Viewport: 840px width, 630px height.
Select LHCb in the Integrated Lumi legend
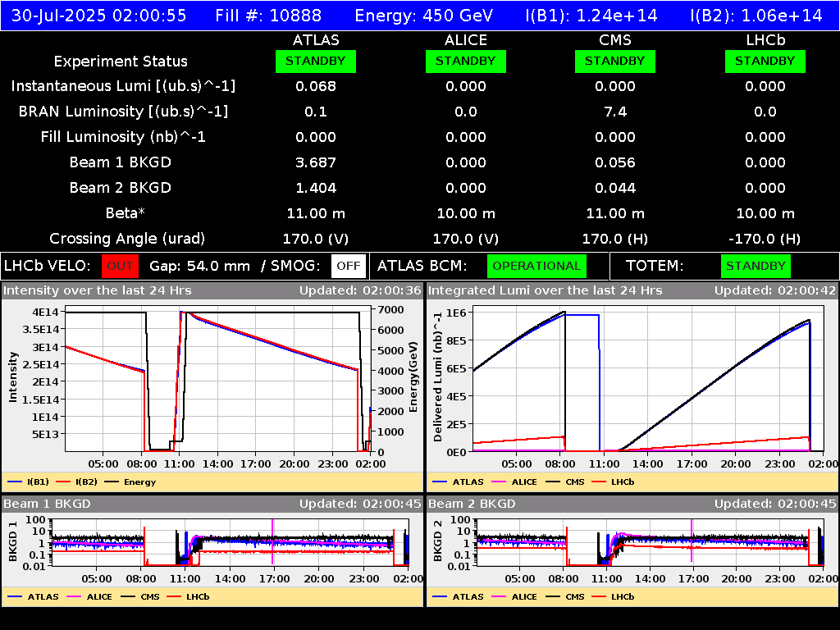point(614,482)
